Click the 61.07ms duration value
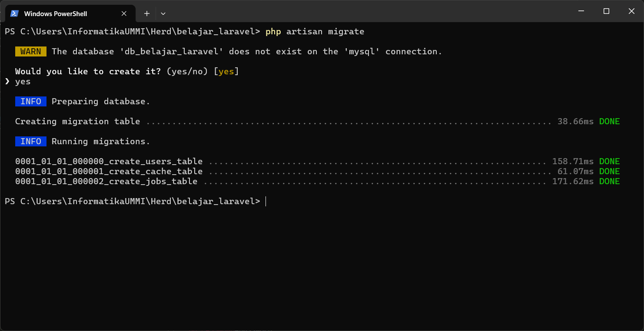 (575, 171)
